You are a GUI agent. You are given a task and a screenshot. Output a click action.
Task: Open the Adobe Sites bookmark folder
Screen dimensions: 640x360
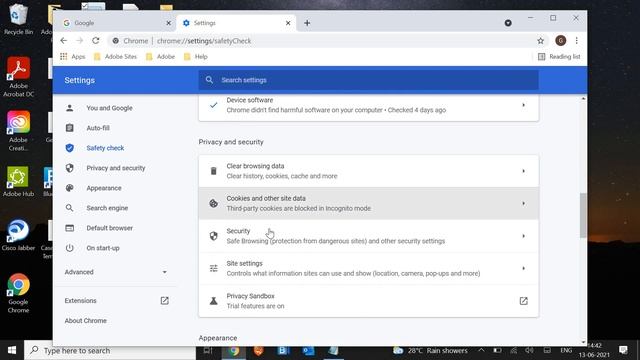tap(116, 56)
